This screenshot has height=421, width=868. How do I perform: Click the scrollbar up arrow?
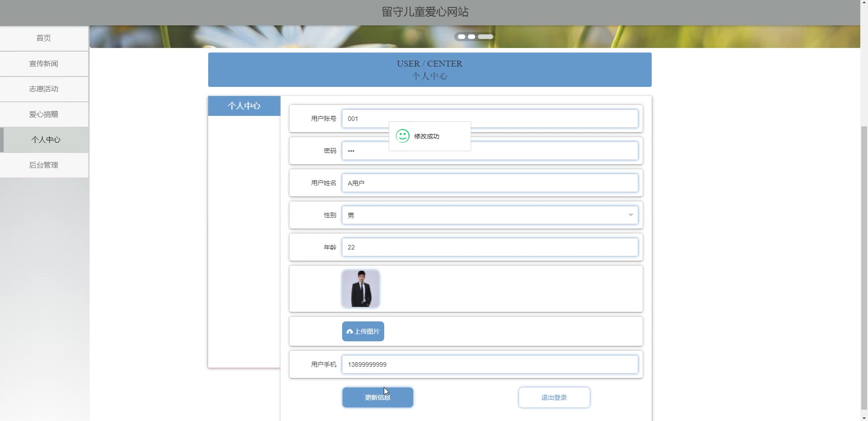864,4
